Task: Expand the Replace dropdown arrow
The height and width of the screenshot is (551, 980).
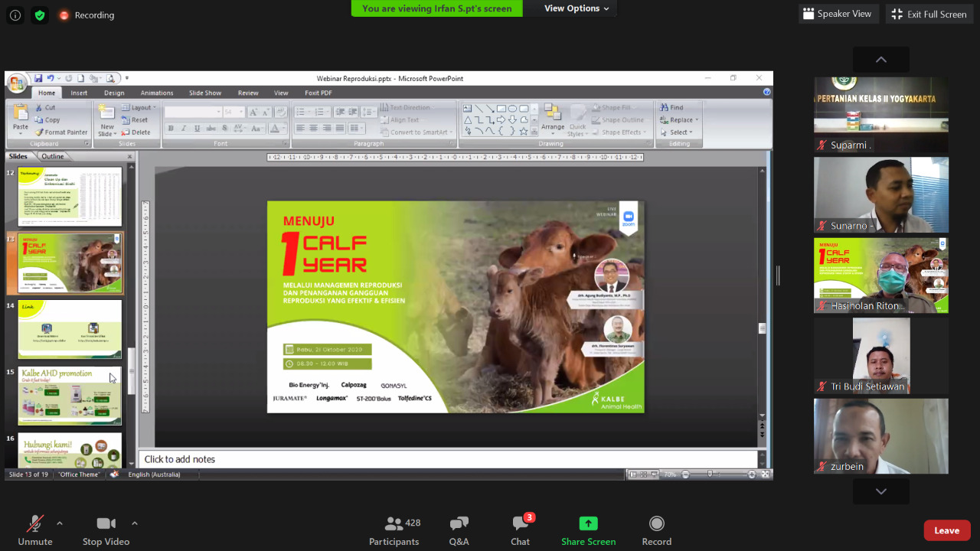Action: coord(697,120)
